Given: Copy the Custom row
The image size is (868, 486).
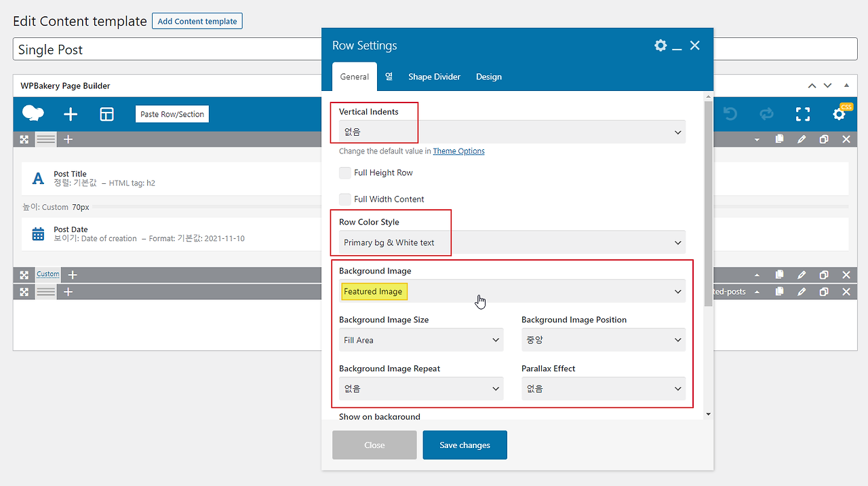Looking at the screenshot, I should pos(780,275).
